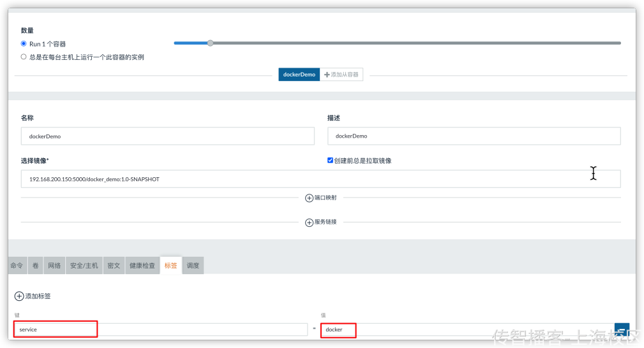
Task: Open the 命令 tab
Action: (17, 266)
